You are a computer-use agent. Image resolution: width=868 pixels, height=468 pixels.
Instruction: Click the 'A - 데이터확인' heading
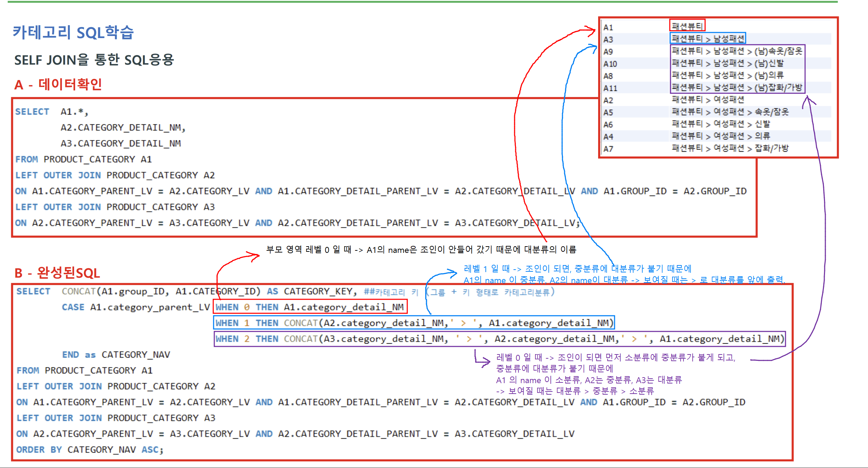coord(58,85)
